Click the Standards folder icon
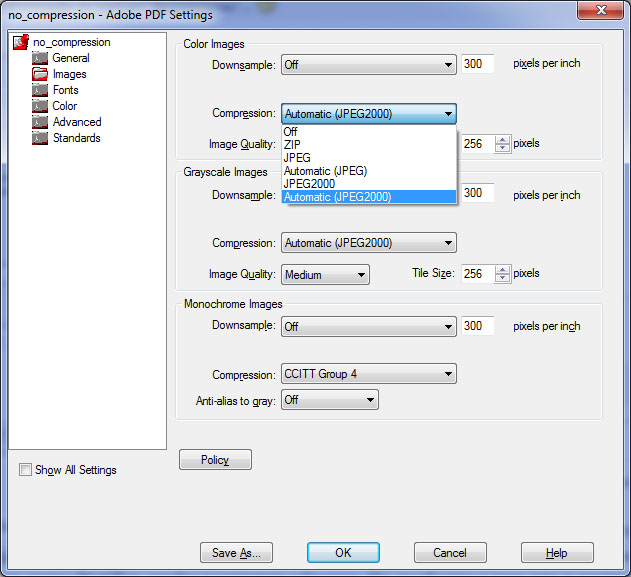 pyautogui.click(x=40, y=138)
